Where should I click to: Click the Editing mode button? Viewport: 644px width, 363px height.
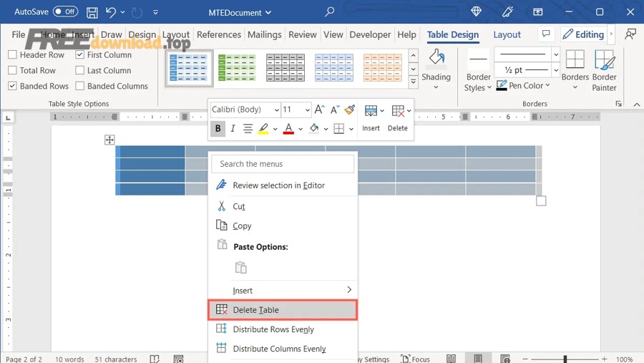tap(583, 34)
